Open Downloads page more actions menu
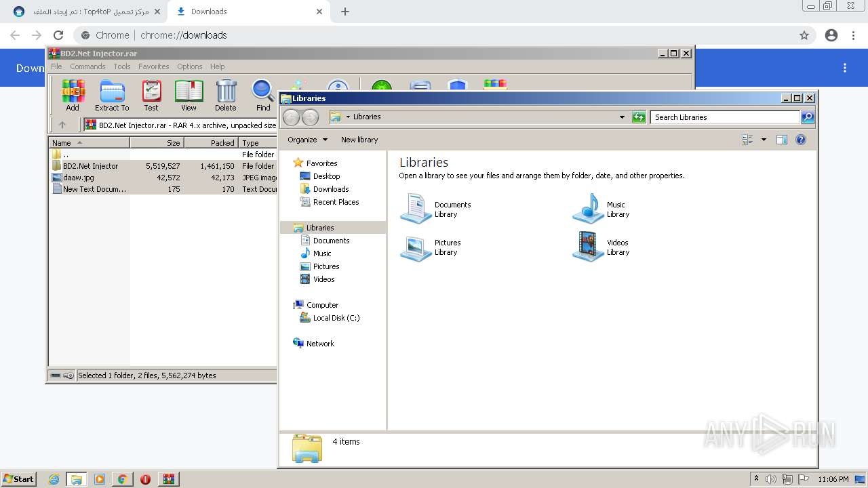 (x=845, y=68)
